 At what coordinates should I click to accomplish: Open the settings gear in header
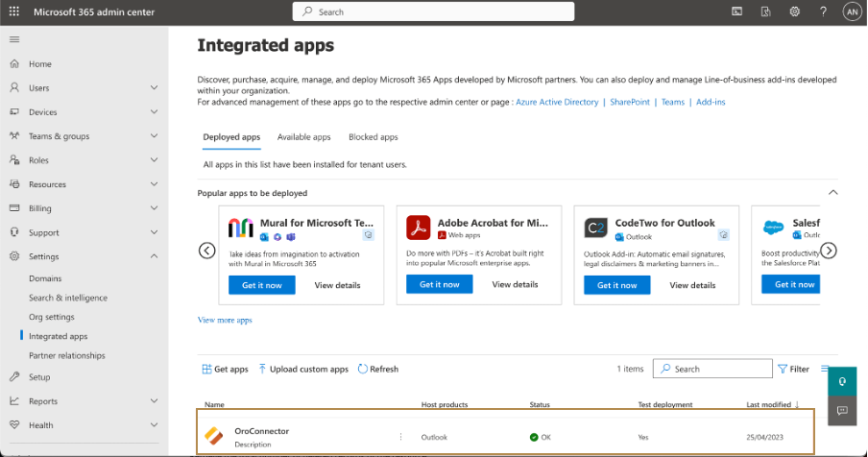click(794, 12)
